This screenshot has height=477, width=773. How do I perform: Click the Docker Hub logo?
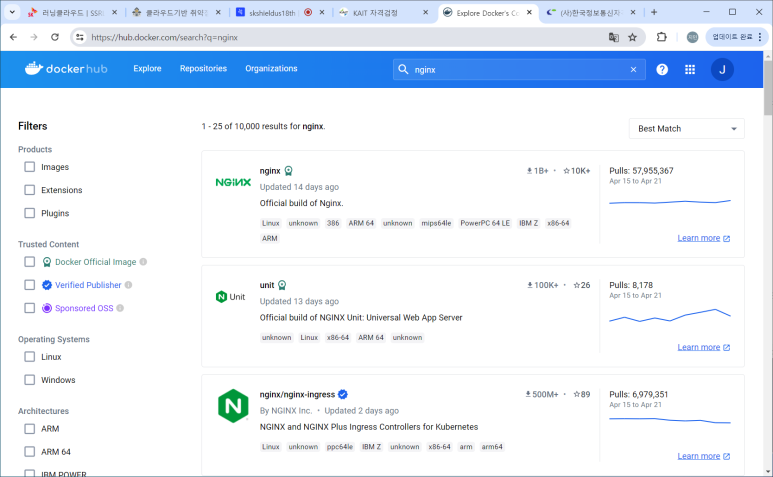click(66, 69)
